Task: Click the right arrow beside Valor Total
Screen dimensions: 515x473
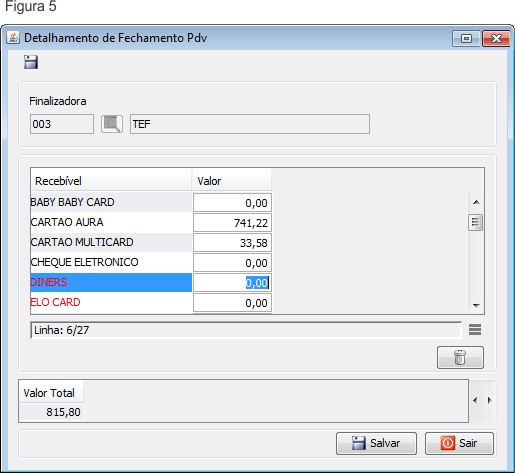Action: (x=489, y=400)
